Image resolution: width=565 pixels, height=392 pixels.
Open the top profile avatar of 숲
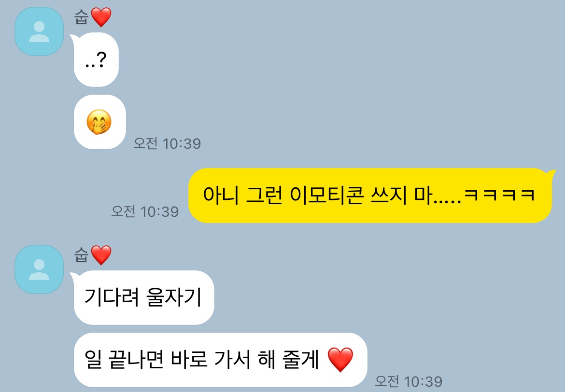[39, 31]
